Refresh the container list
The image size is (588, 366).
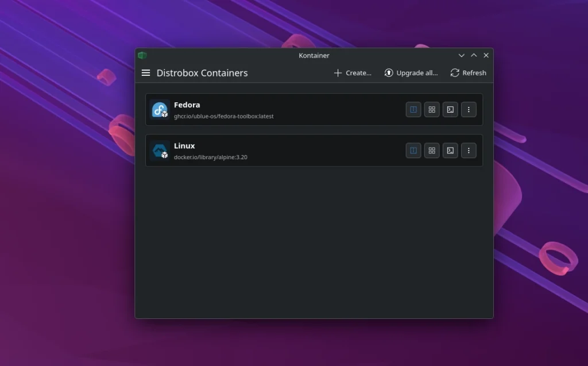point(468,73)
